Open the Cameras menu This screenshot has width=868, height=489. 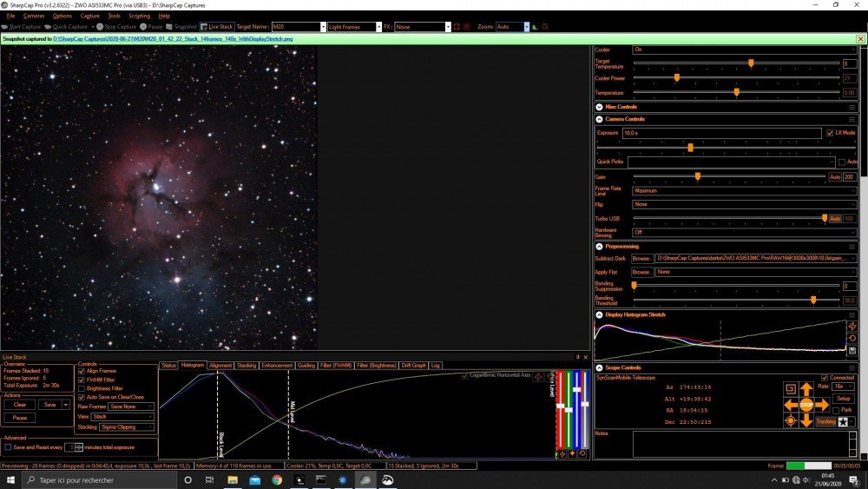click(x=34, y=16)
